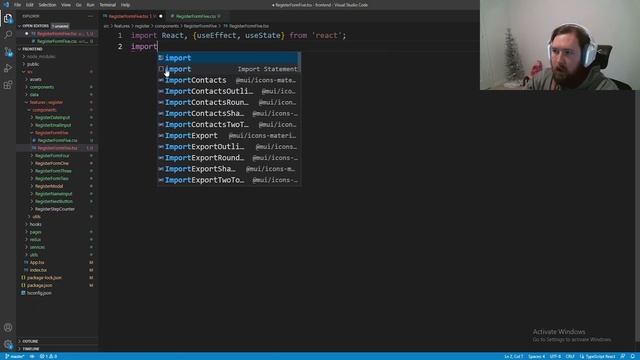Open the Source Control view
The height and width of the screenshot is (360, 640).
click(x=8, y=51)
